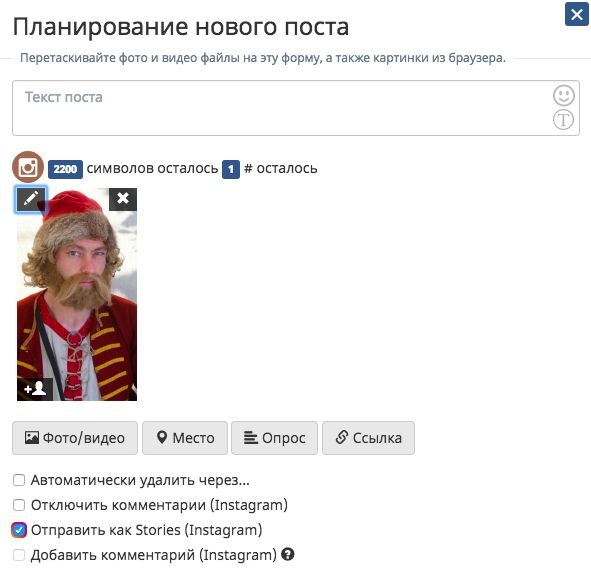Tick Добавить комментарий (Instagram) checkbox
This screenshot has height=569, width=591.
pyautogui.click(x=19, y=555)
